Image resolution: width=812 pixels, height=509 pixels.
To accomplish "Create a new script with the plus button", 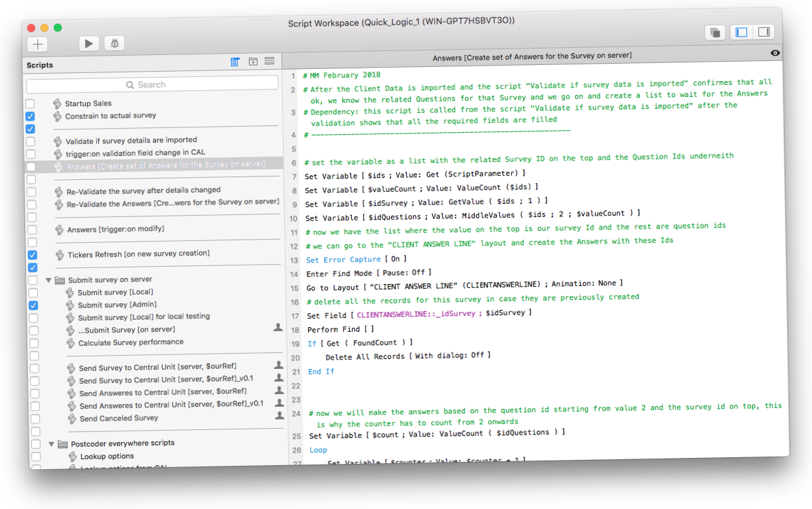I will (x=38, y=44).
